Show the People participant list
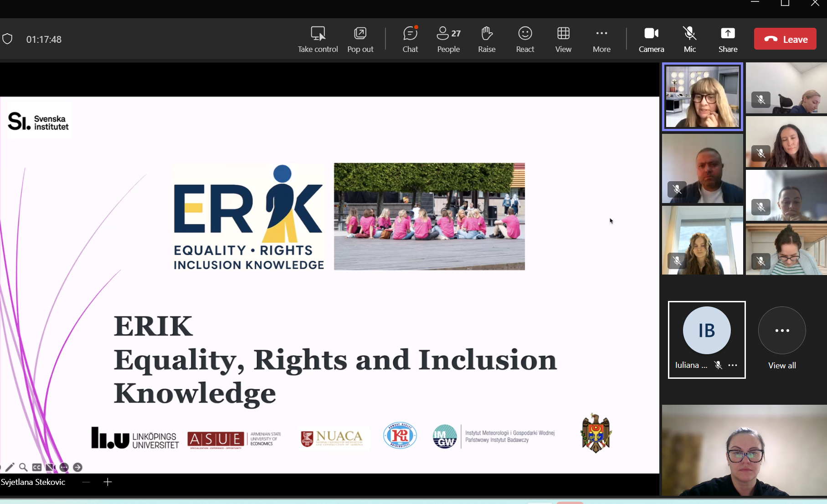 coord(448,39)
